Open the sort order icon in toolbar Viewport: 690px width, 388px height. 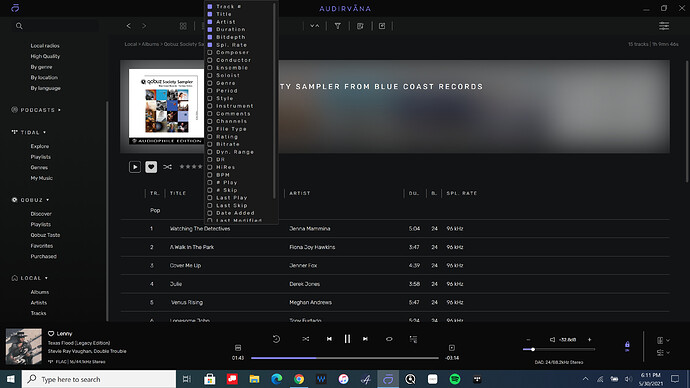click(315, 26)
